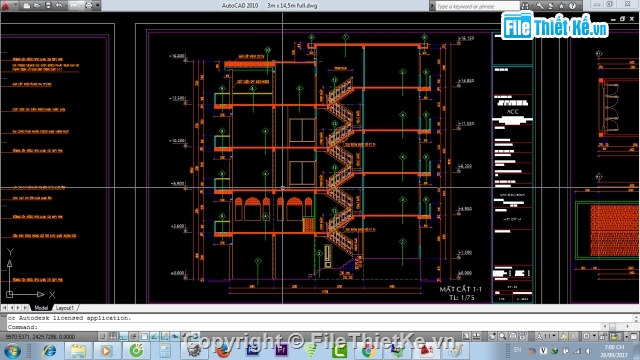Viewport: 640px width, 360px height.
Task: Toggle Ortho Mode in status bar
Action: pos(123,336)
